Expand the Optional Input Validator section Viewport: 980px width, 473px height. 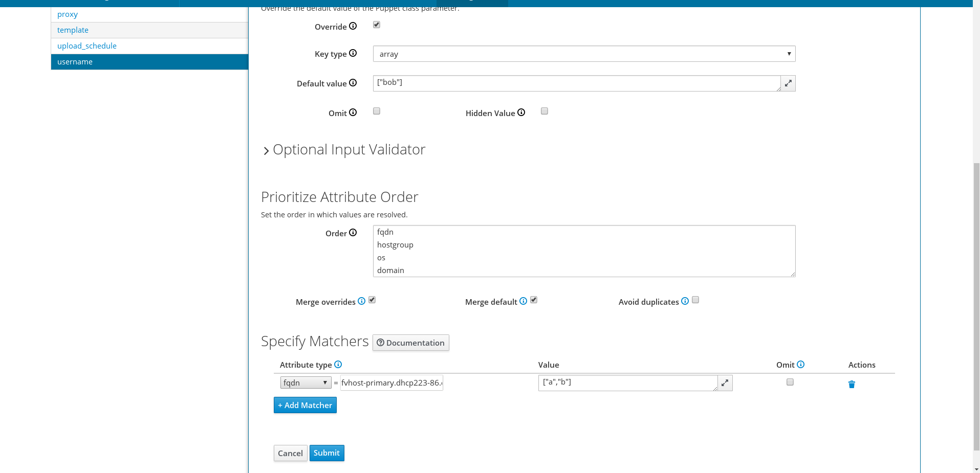point(343,150)
